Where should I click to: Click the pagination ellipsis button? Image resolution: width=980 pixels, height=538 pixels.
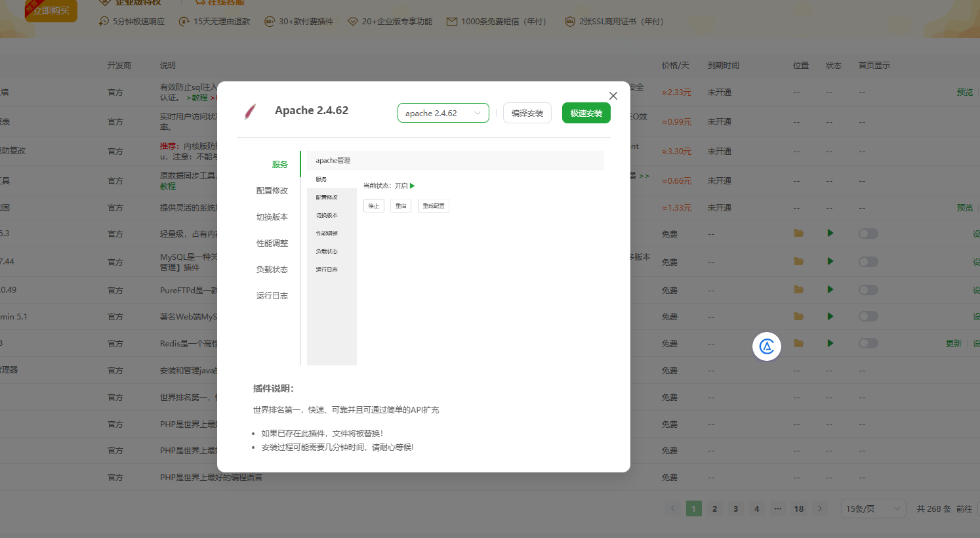(778, 508)
